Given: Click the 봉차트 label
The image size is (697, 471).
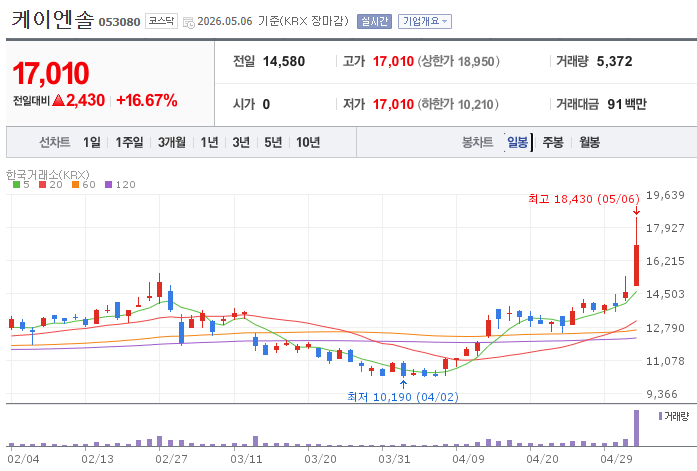Looking at the screenshot, I should coord(477,142).
